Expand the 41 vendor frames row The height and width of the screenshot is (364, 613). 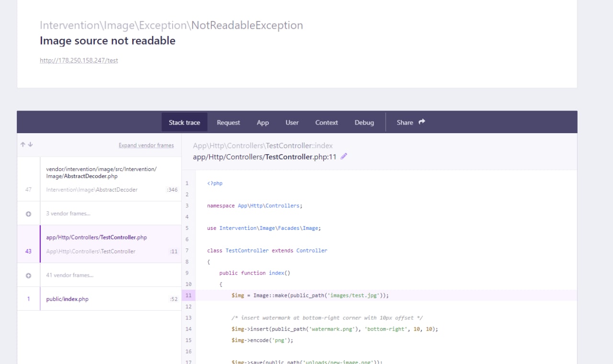click(99, 275)
